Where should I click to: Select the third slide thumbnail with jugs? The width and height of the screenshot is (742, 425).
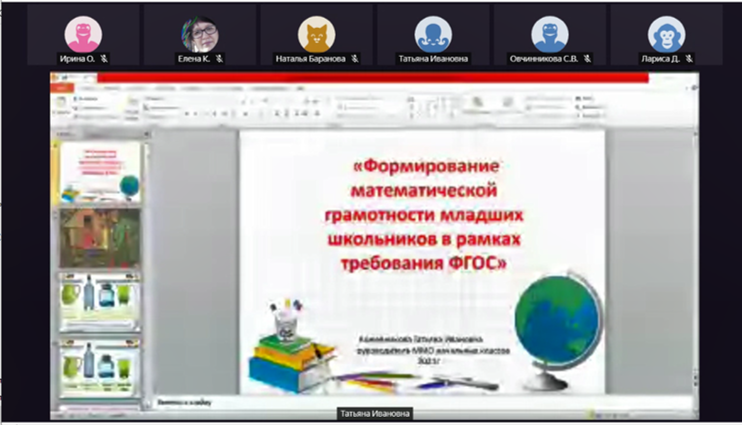100,302
